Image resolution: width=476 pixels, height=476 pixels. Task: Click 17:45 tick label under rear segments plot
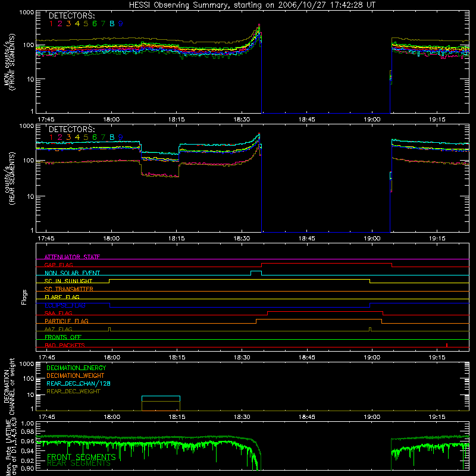tap(46, 239)
